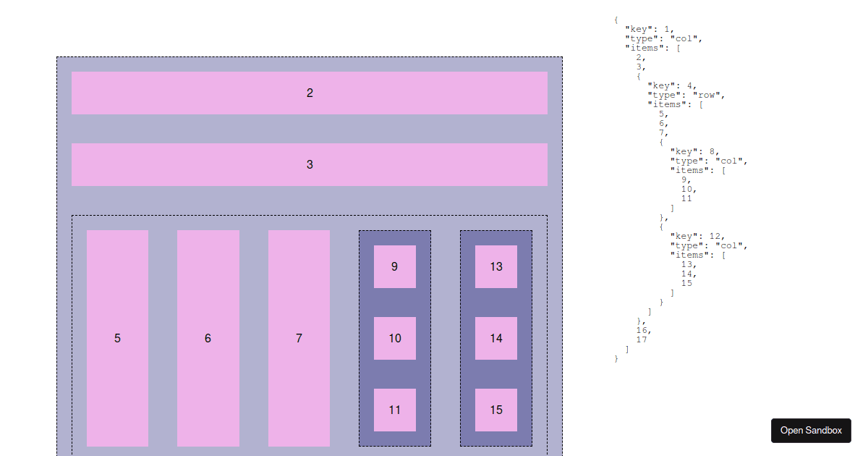The image size is (868, 456).
Task: Click the small square labeled 10
Action: click(x=394, y=338)
